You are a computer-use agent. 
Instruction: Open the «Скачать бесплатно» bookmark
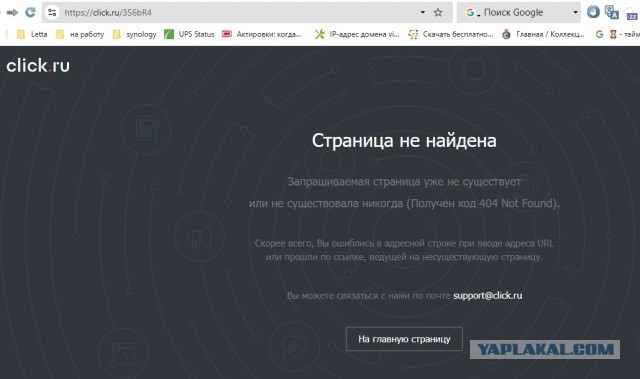tap(451, 34)
